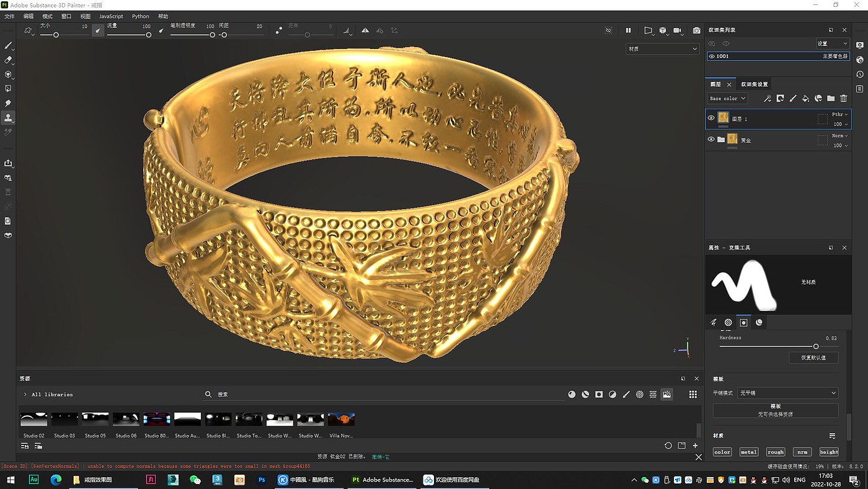Open the Python menu
Image resolution: width=868 pixels, height=489 pixels.
[x=140, y=16]
